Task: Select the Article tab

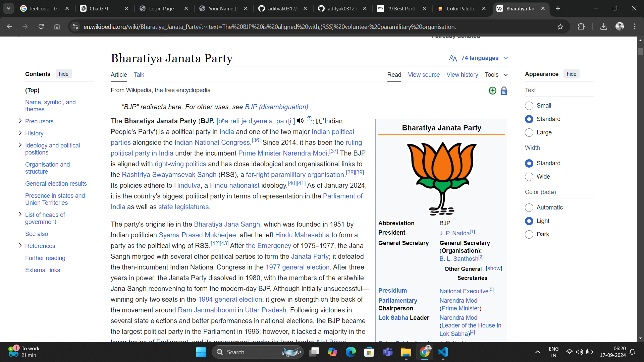Action: (119, 75)
